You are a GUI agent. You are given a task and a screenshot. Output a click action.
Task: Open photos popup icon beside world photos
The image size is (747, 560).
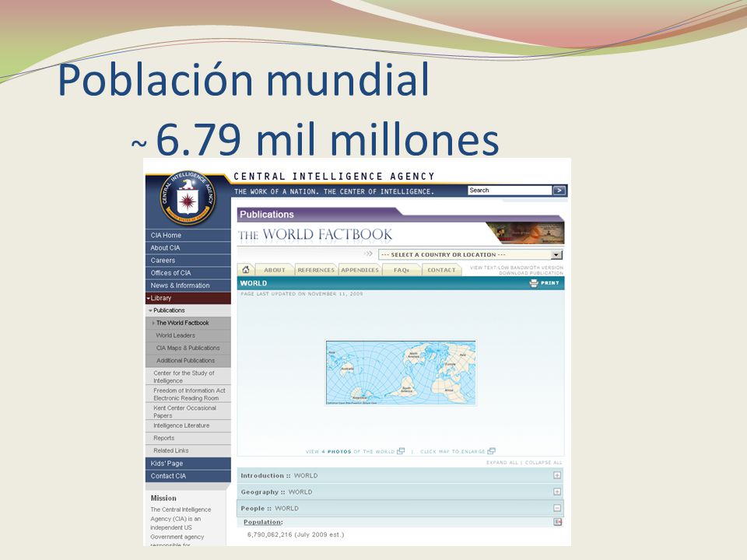click(x=402, y=451)
